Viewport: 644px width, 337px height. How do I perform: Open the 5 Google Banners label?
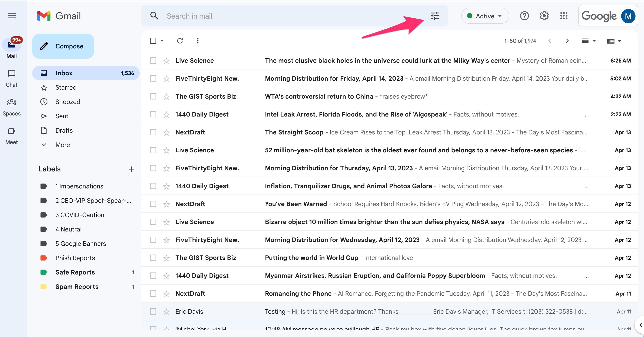point(86,244)
